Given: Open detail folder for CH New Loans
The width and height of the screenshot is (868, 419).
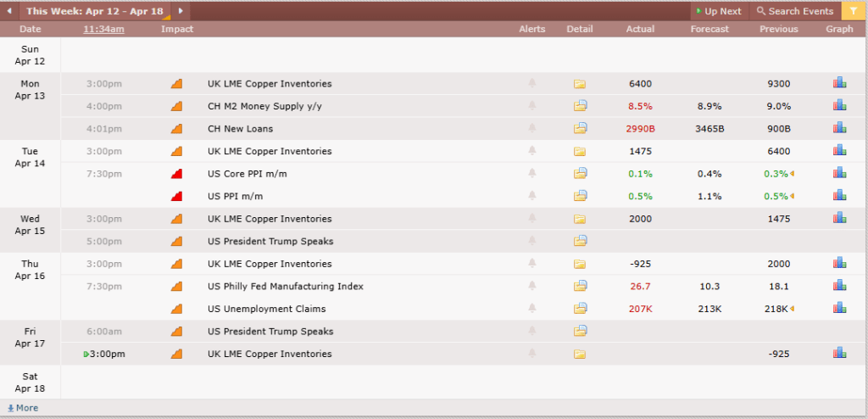Looking at the screenshot, I should pyautogui.click(x=580, y=129).
